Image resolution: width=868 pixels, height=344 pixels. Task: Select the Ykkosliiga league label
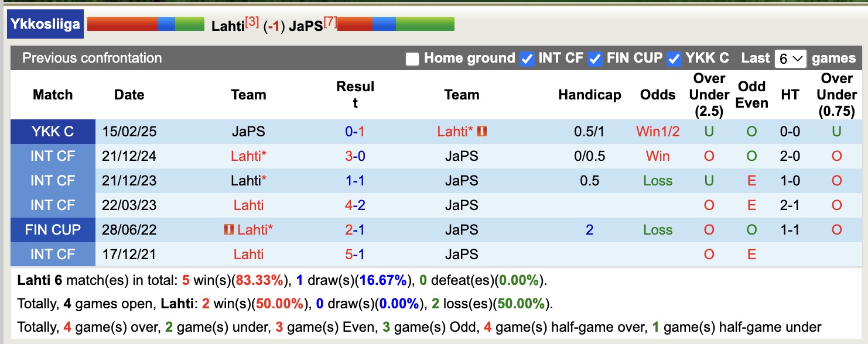click(45, 25)
